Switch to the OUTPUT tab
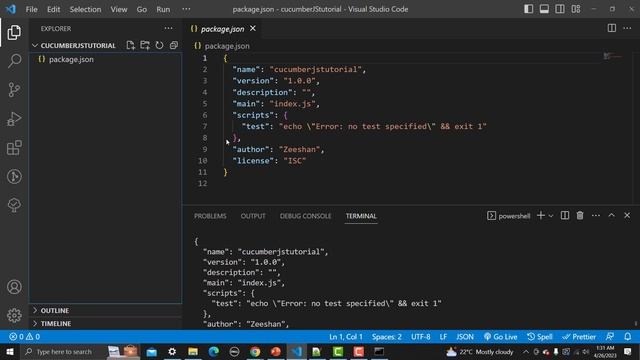This screenshot has height=360, width=640. click(x=253, y=216)
